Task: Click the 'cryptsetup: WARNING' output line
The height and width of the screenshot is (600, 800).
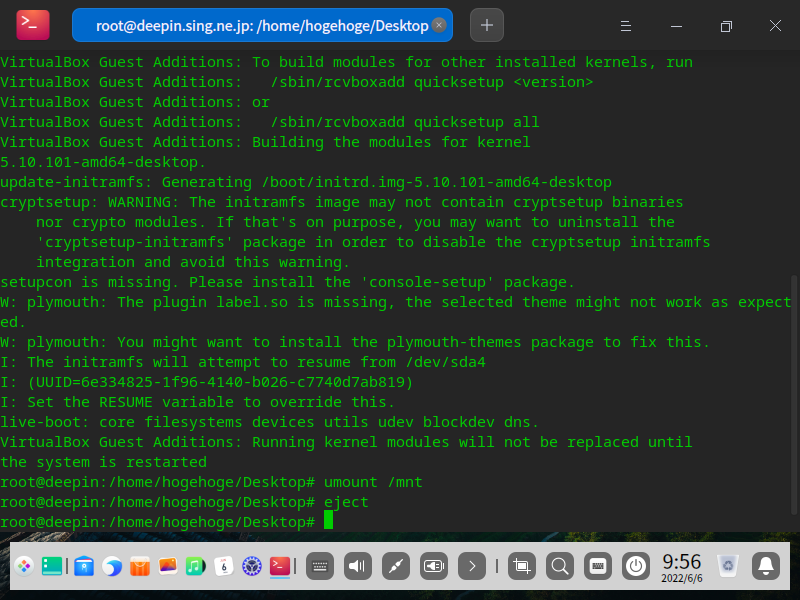Action: [x=341, y=202]
